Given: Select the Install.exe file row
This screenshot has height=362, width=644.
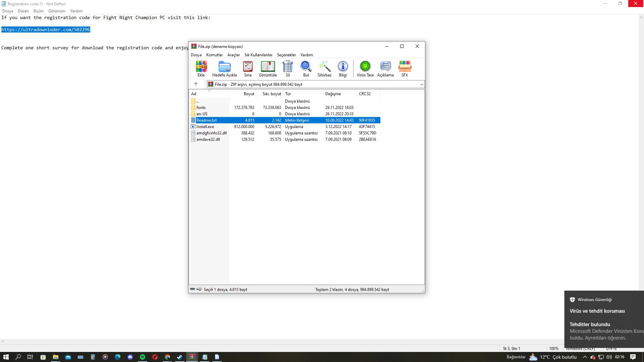Looking at the screenshot, I should tap(205, 127).
